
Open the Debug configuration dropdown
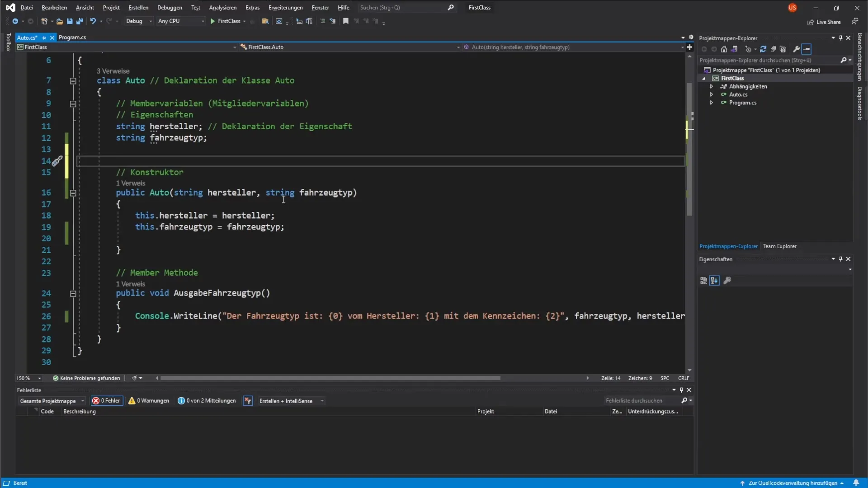(139, 21)
